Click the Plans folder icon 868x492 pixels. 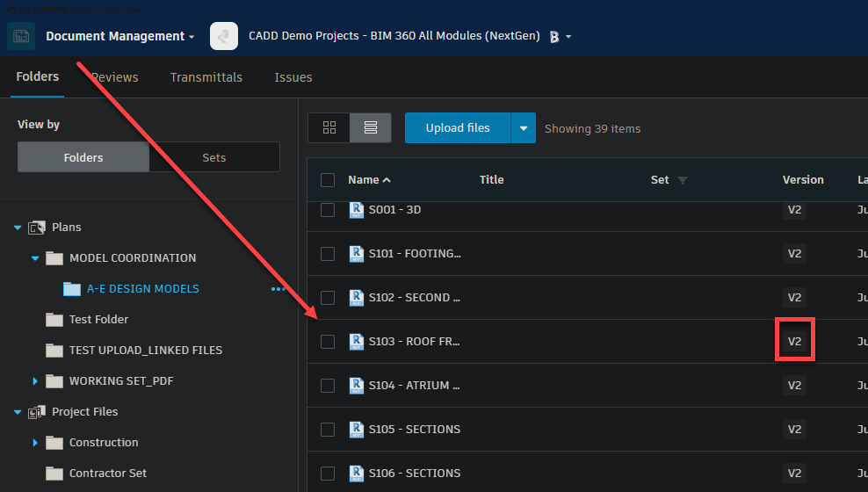[x=37, y=228]
